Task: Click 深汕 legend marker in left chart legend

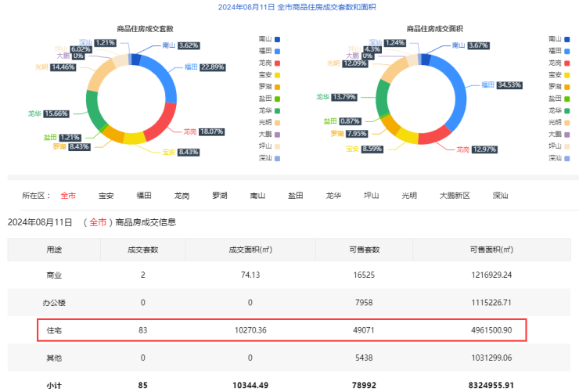Action: coord(277,159)
